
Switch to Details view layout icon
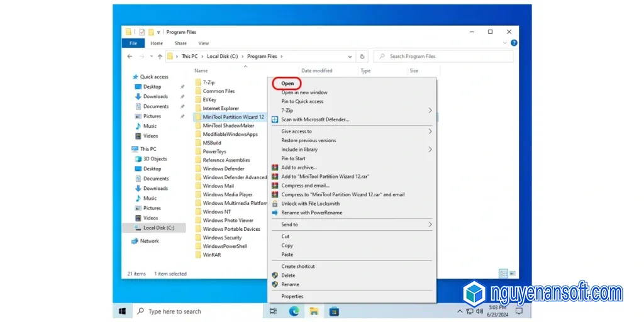[x=503, y=273]
